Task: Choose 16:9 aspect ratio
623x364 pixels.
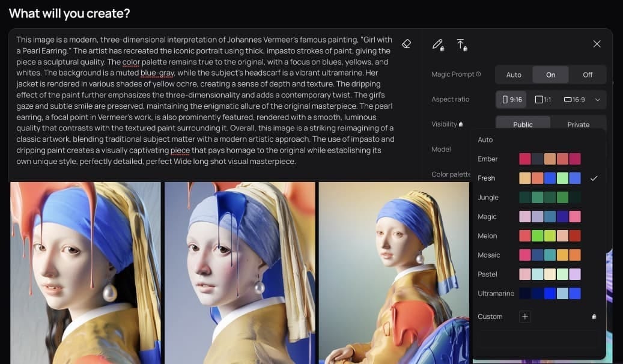Action: (x=574, y=99)
